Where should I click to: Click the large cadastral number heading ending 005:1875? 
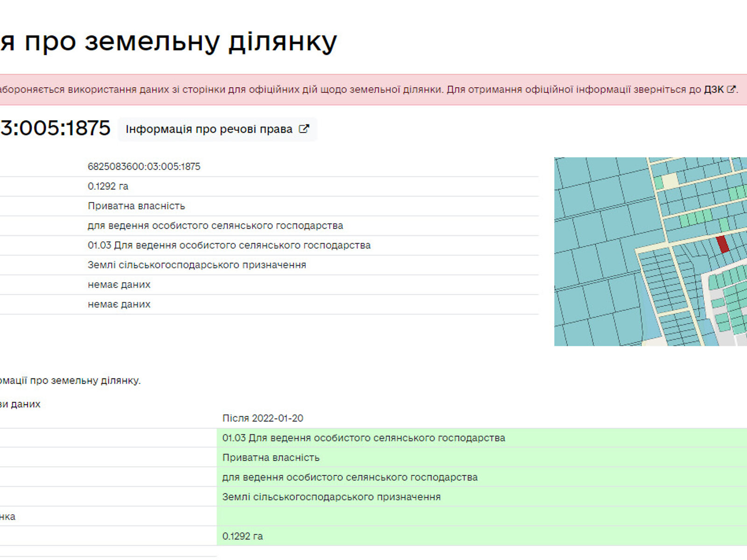point(55,128)
